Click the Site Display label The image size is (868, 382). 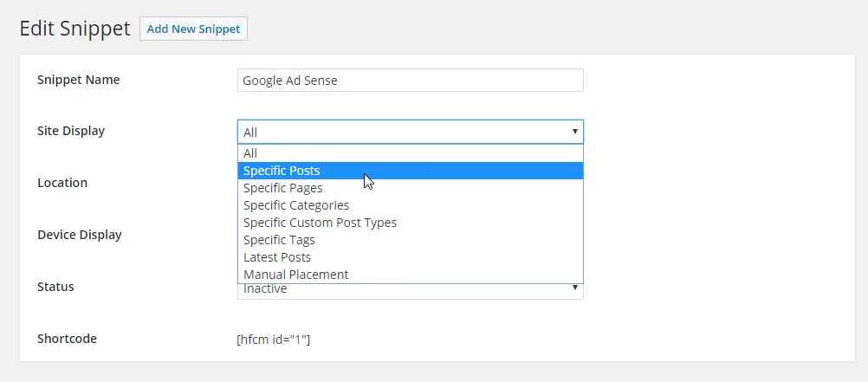(71, 131)
